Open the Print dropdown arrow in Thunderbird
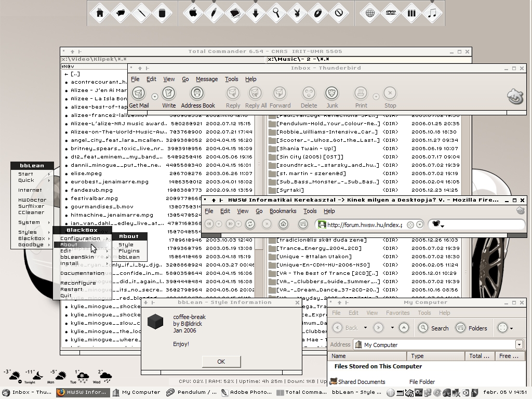 click(x=376, y=97)
